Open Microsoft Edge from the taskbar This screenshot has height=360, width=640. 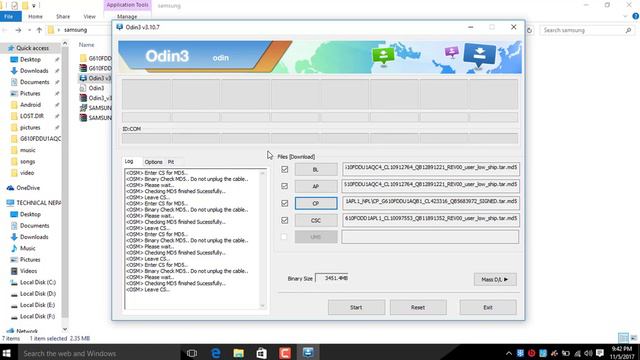(216, 353)
